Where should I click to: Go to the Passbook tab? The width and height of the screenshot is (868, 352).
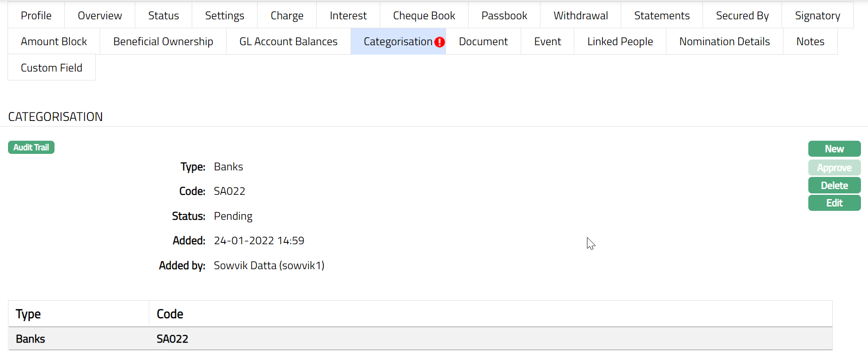pyautogui.click(x=504, y=16)
